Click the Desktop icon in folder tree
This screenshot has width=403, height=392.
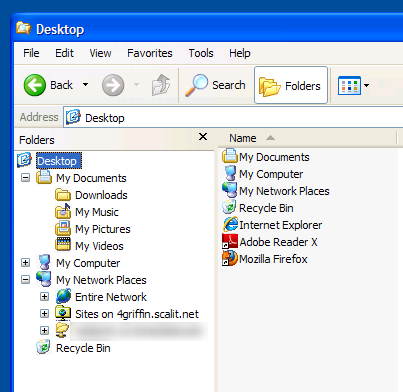pos(24,160)
